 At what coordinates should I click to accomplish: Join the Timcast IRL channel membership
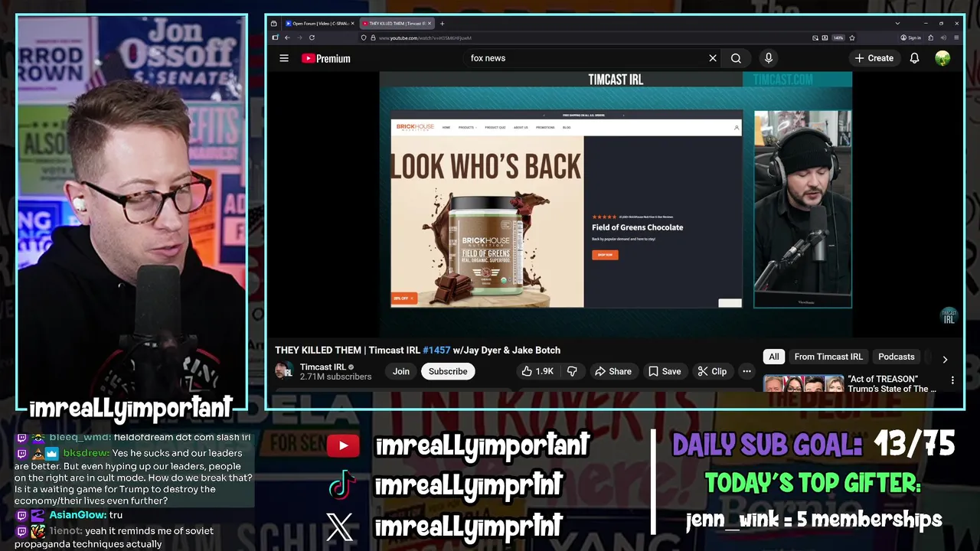pyautogui.click(x=401, y=371)
